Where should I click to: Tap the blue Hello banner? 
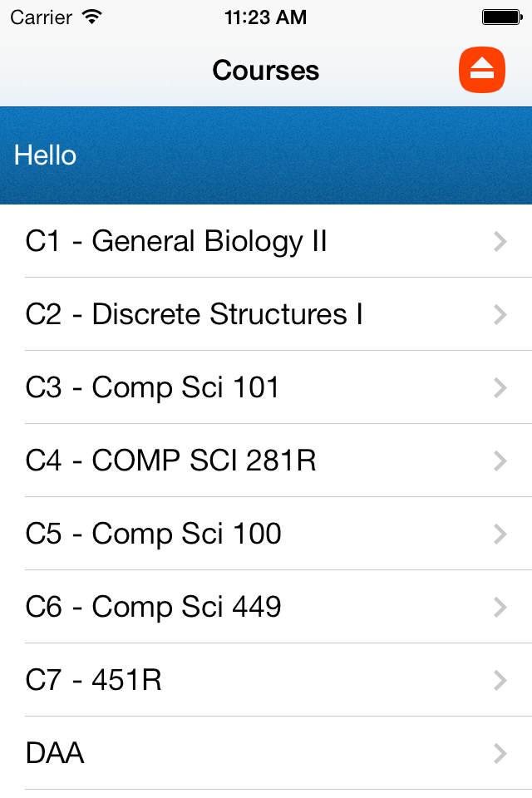(x=266, y=155)
